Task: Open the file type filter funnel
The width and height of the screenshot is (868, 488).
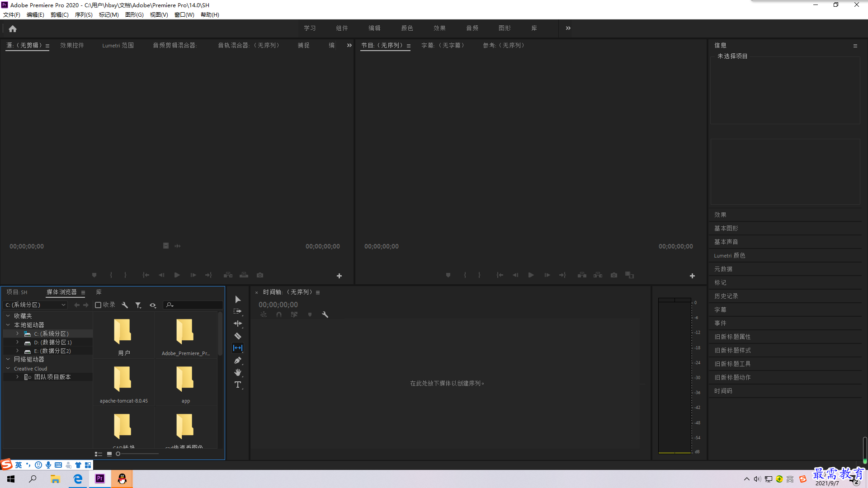Action: tap(138, 305)
